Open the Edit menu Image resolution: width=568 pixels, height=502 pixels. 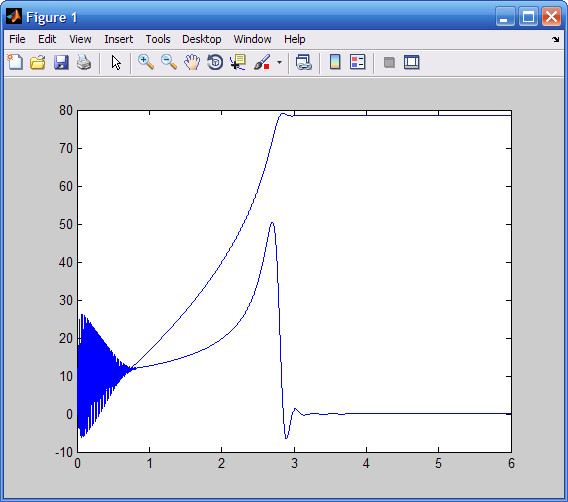47,39
